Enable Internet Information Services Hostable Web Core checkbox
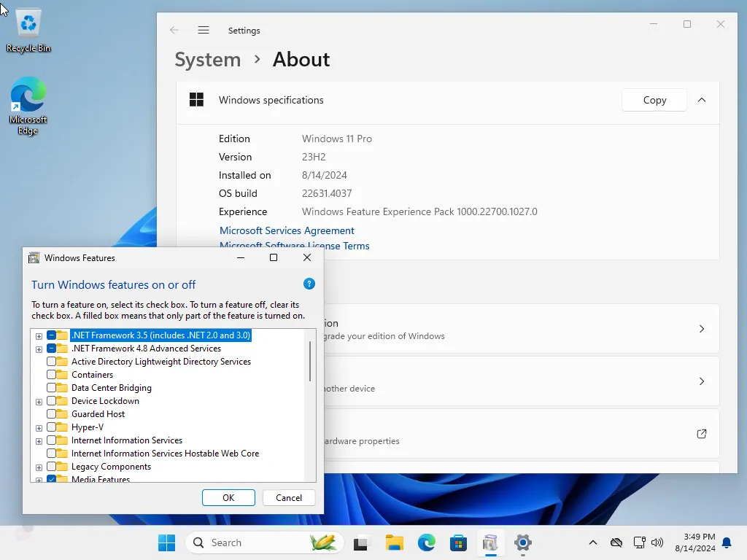 [52, 454]
